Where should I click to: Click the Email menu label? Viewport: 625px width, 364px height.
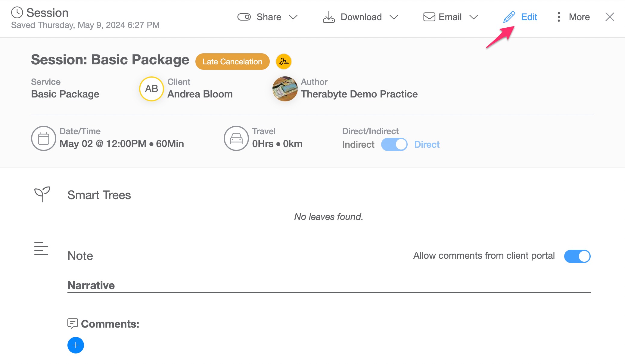(450, 17)
